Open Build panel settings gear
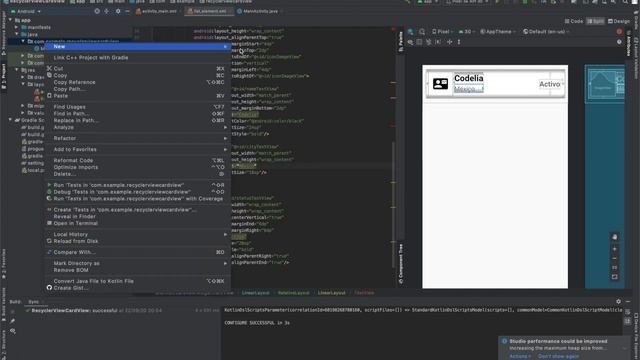The height and width of the screenshot is (360, 640). point(618,301)
